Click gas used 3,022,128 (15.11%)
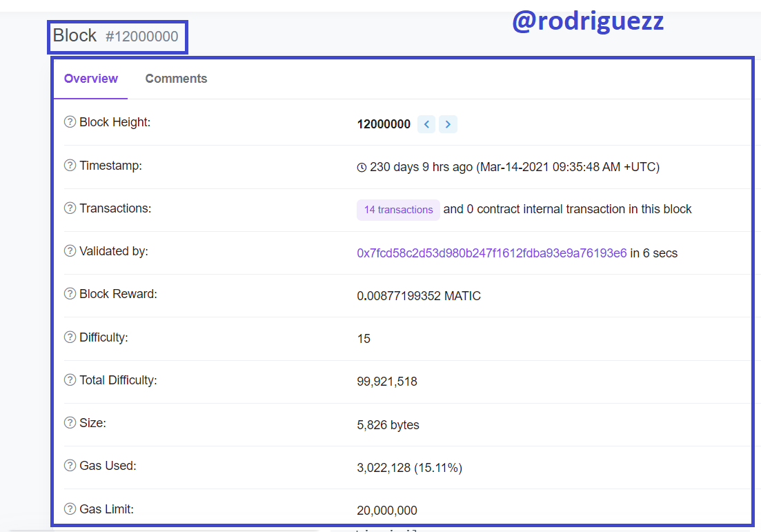Image resolution: width=761 pixels, height=532 pixels. (x=409, y=467)
